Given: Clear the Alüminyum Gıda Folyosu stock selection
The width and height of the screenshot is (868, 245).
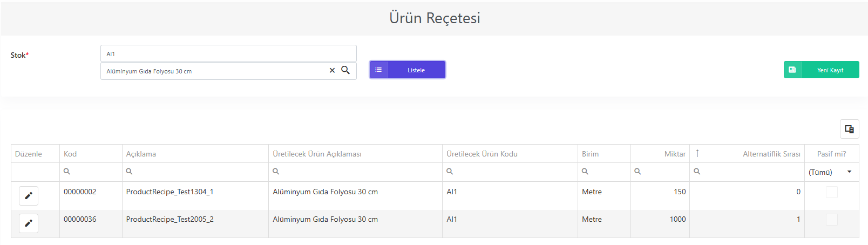Looking at the screenshot, I should click(332, 71).
